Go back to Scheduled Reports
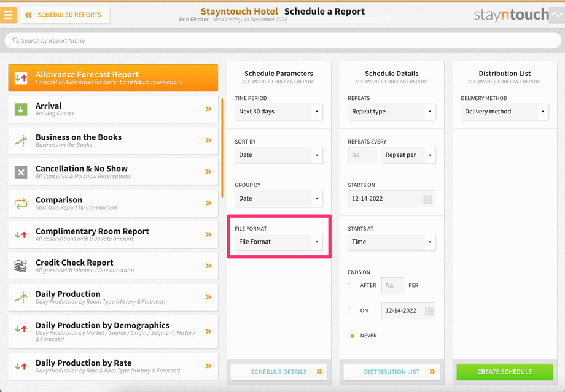 65,15
